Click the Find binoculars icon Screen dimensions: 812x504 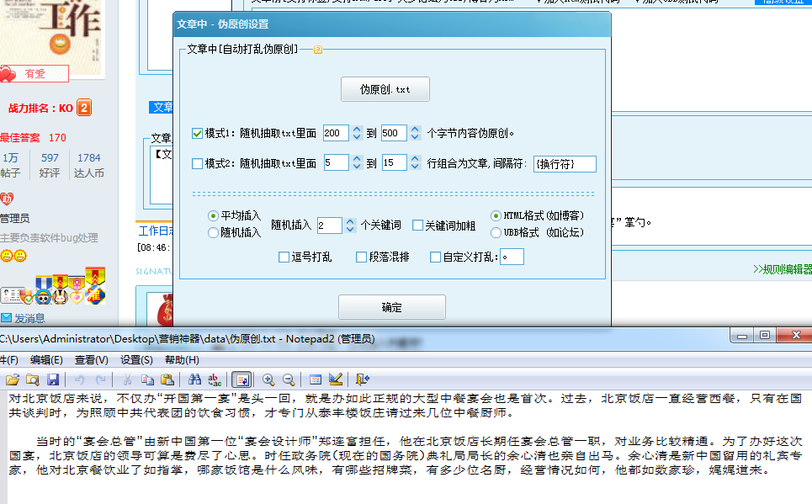tap(194, 379)
